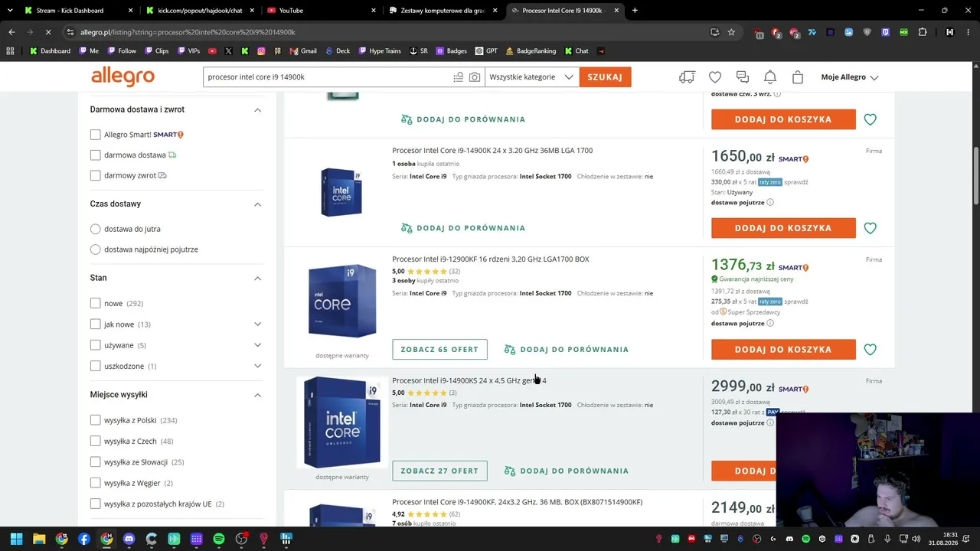This screenshot has height=551, width=980.
Task: Add the 1376,73 zł i9-12900KF to cart
Action: click(783, 350)
